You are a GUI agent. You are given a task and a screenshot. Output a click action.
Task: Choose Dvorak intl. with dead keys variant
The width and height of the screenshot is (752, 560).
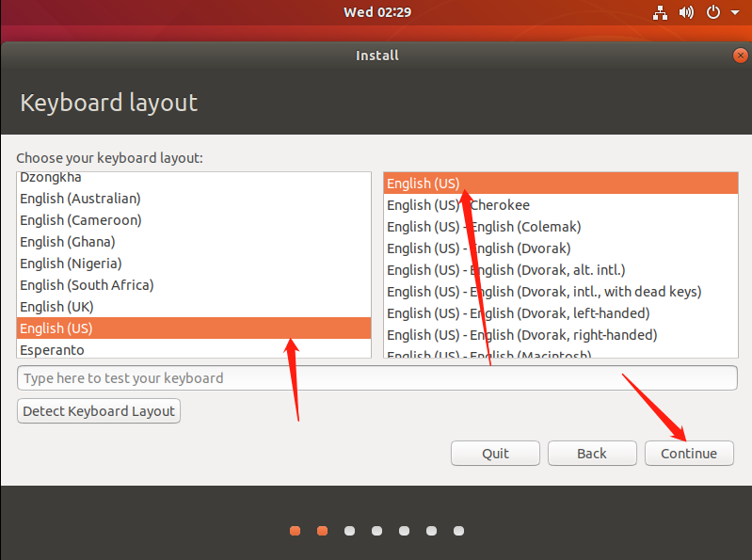(x=561, y=291)
